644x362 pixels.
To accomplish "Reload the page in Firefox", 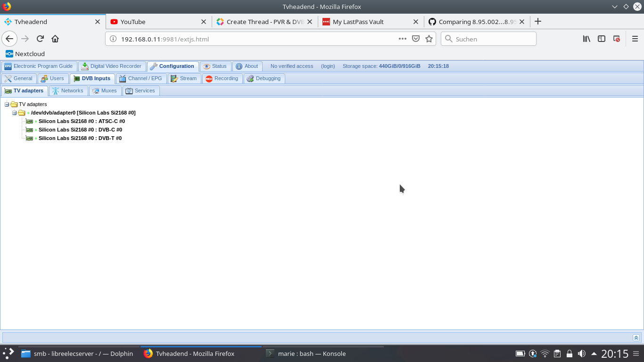I will (x=40, y=39).
